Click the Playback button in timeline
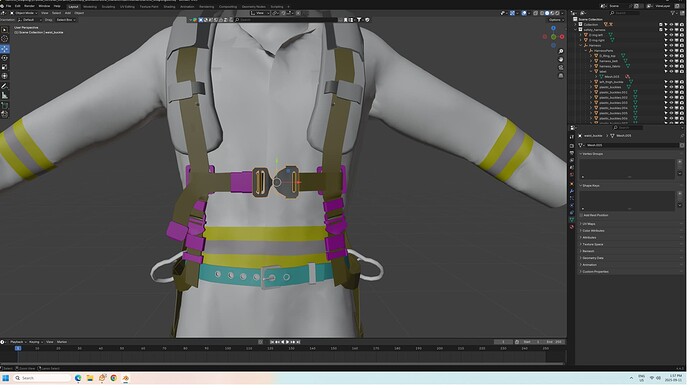This screenshot has height=388, width=690. tap(18, 343)
